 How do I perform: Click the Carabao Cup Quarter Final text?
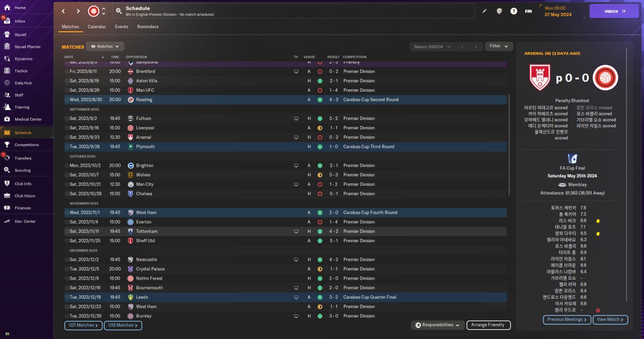pyautogui.click(x=370, y=297)
